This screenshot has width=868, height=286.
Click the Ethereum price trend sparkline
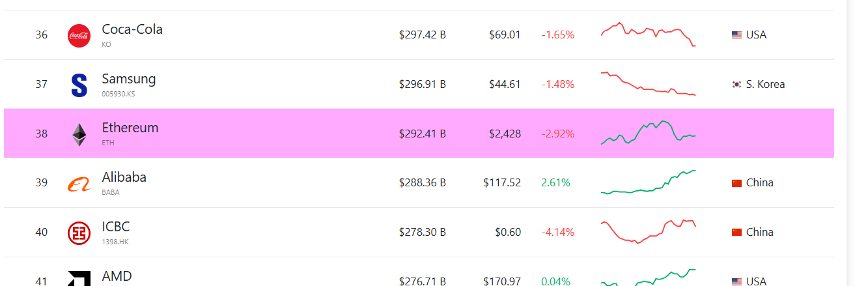649,132
